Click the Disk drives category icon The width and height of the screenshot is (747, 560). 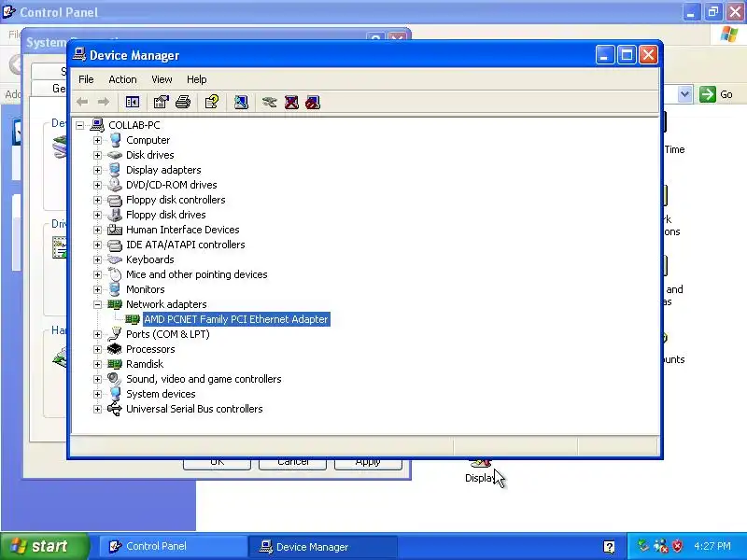click(x=115, y=155)
